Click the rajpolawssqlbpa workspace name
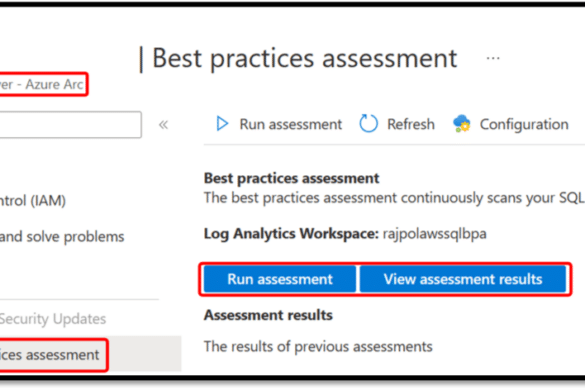Image resolution: width=585 pixels, height=390 pixels. coord(435,234)
